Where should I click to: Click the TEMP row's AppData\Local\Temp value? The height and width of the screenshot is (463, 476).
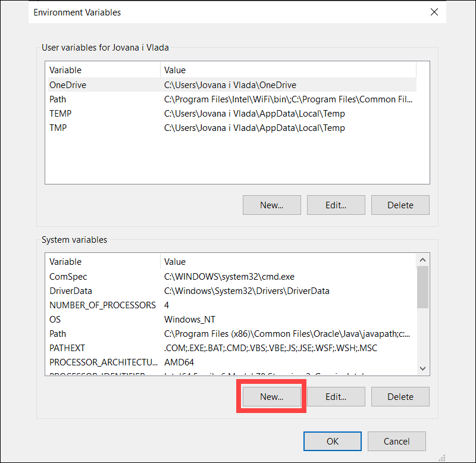(x=255, y=114)
